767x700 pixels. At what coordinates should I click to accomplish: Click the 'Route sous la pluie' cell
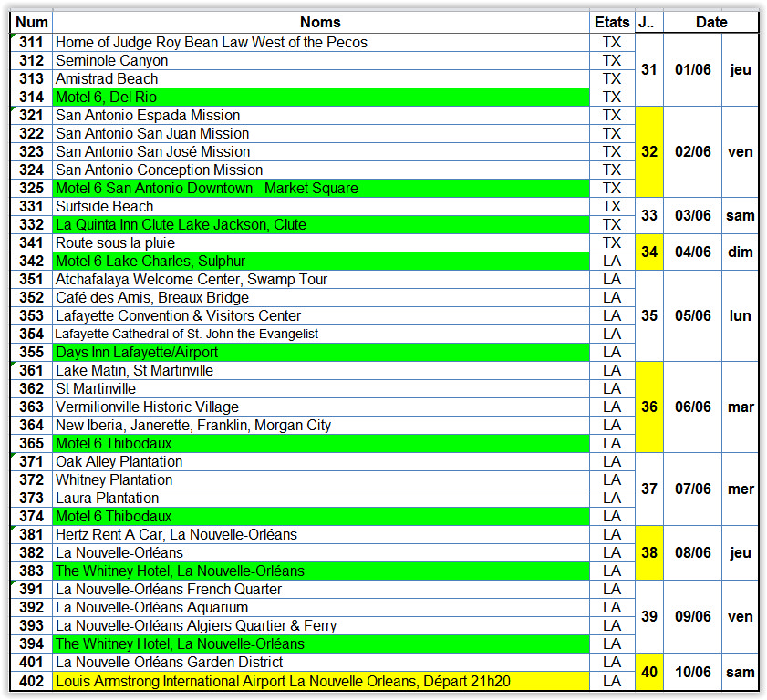(x=321, y=243)
